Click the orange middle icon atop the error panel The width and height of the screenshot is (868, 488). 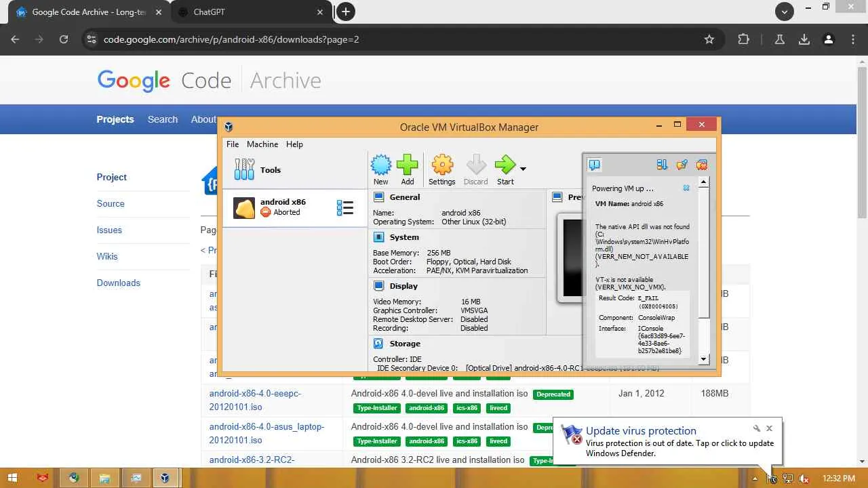(x=682, y=165)
